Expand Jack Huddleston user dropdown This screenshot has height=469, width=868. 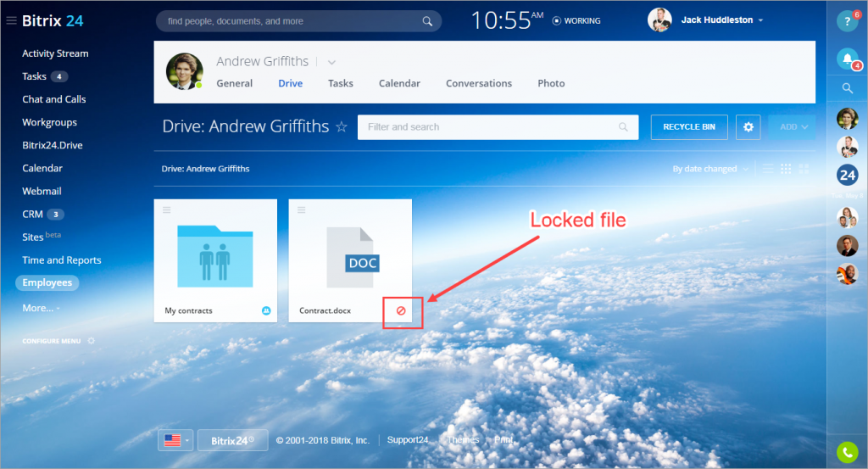pos(760,20)
